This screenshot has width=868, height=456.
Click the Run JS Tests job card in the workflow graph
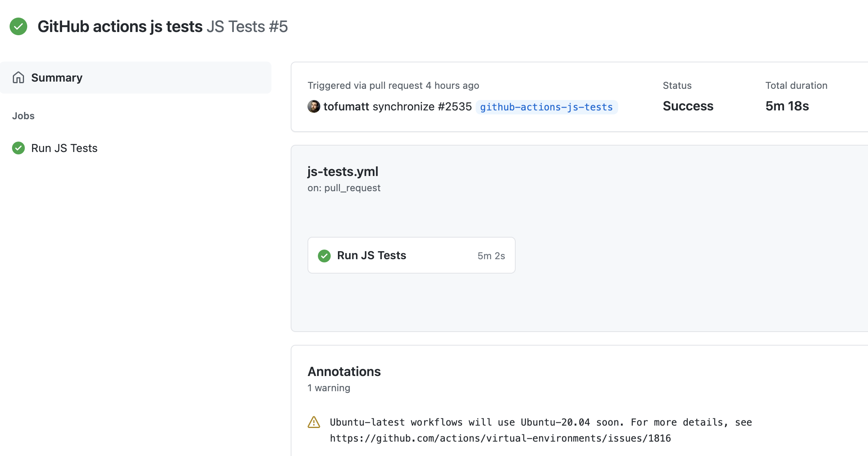412,255
